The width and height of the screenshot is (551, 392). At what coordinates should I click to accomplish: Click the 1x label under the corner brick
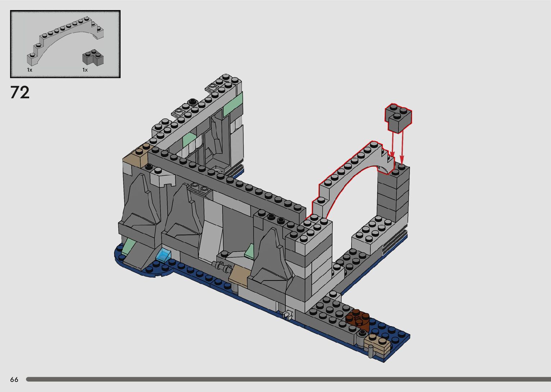pyautogui.click(x=85, y=70)
